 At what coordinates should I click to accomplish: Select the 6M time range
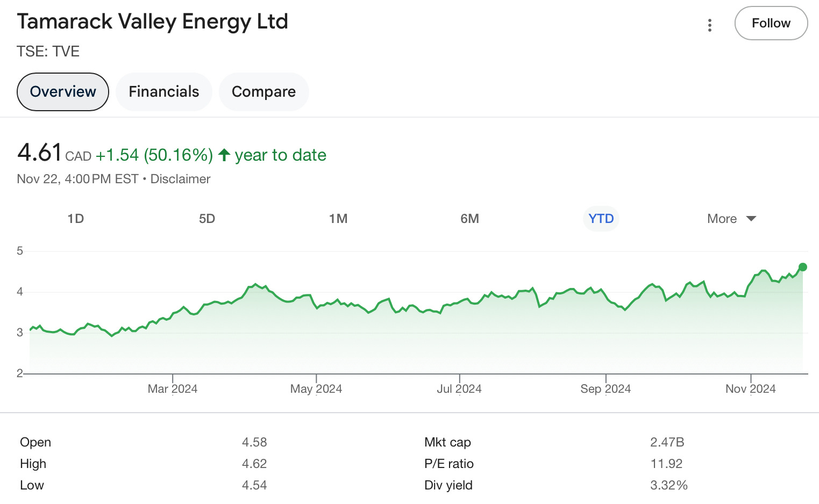coord(469,219)
